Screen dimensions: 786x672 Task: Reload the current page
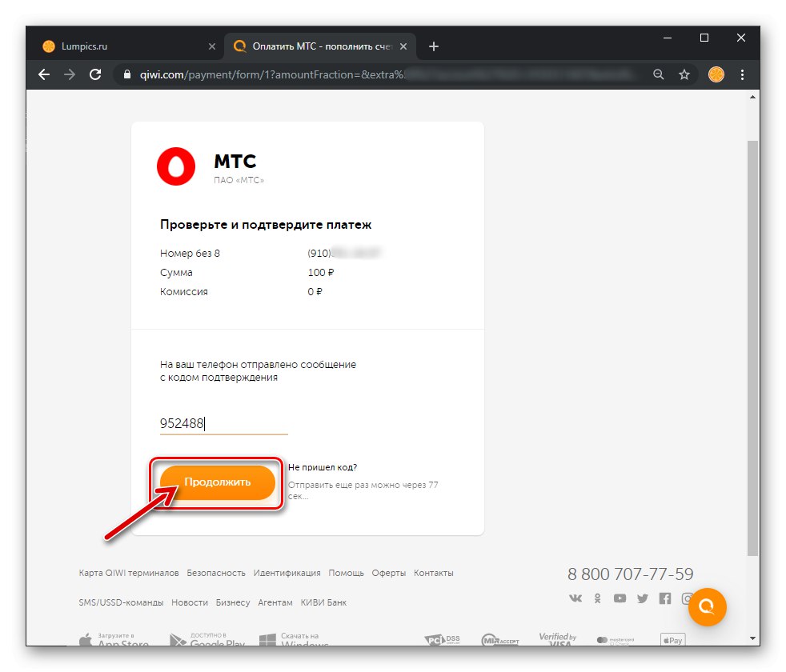click(95, 74)
